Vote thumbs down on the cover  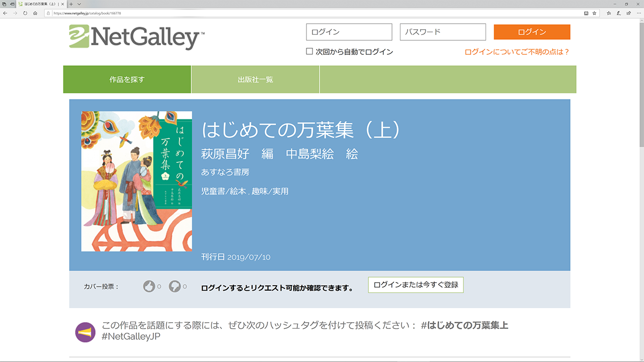click(x=175, y=287)
